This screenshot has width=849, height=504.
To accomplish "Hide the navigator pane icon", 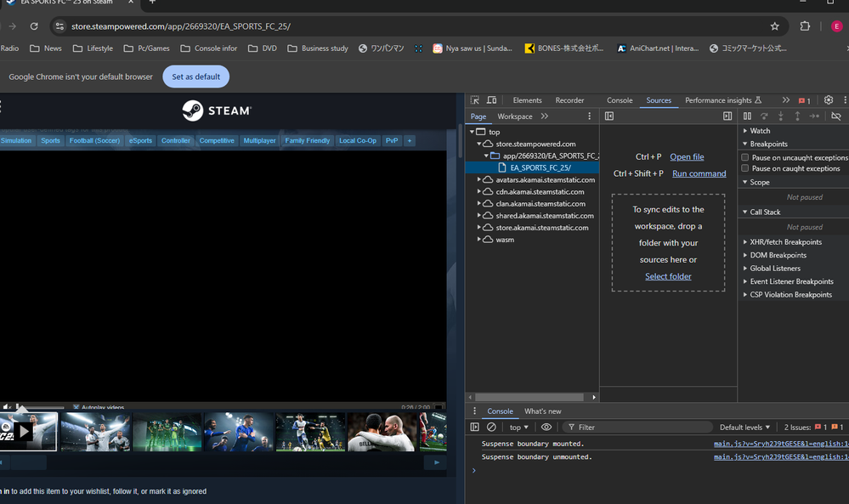I will (x=609, y=116).
